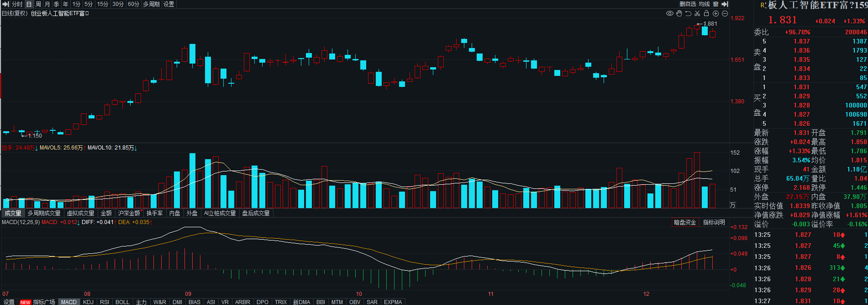Open bottom-left 设置 indicator settings
Viewport: 868px width, 305px height.
pos(9,302)
